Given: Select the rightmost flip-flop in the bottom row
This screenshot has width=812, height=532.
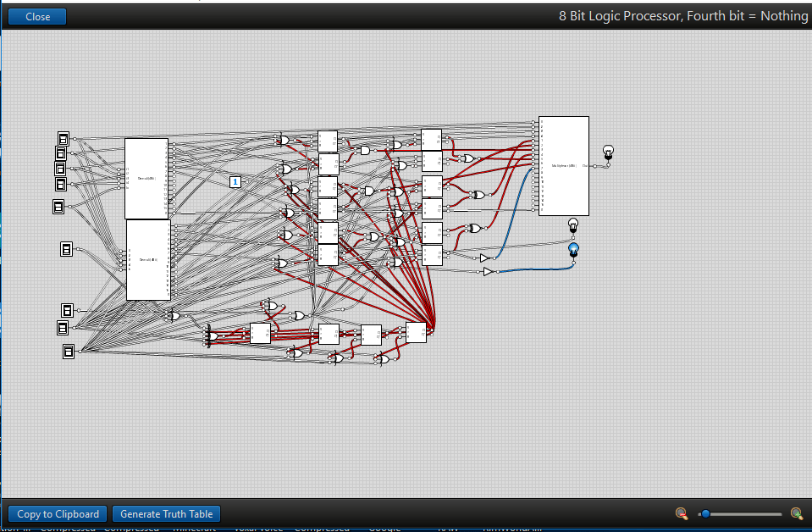Looking at the screenshot, I should pos(416,333).
